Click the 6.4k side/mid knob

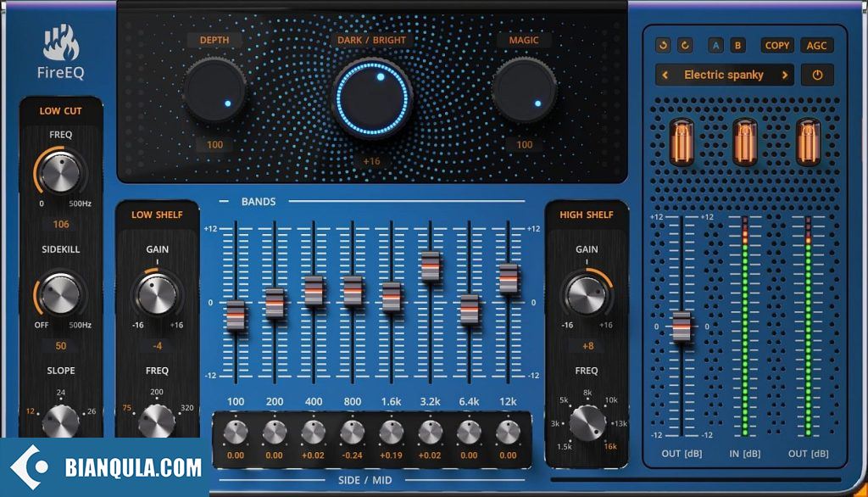[469, 433]
